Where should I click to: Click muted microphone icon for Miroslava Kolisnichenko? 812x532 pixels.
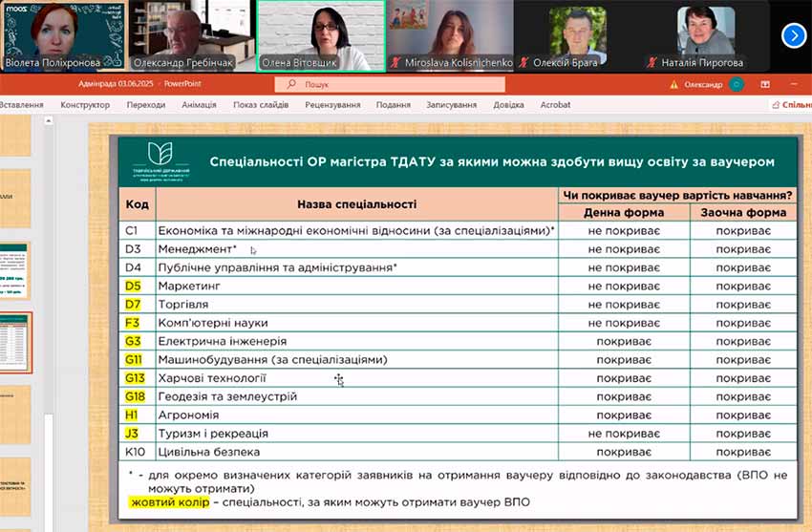tap(395, 63)
